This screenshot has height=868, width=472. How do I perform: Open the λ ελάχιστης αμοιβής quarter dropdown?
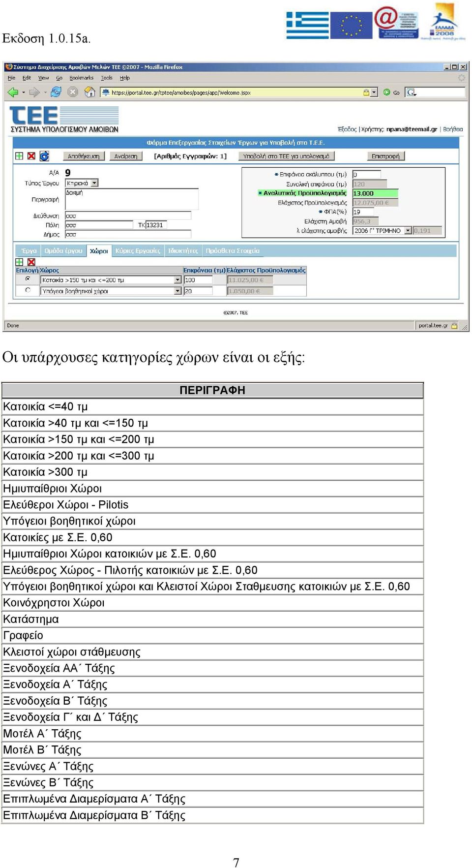(x=408, y=230)
